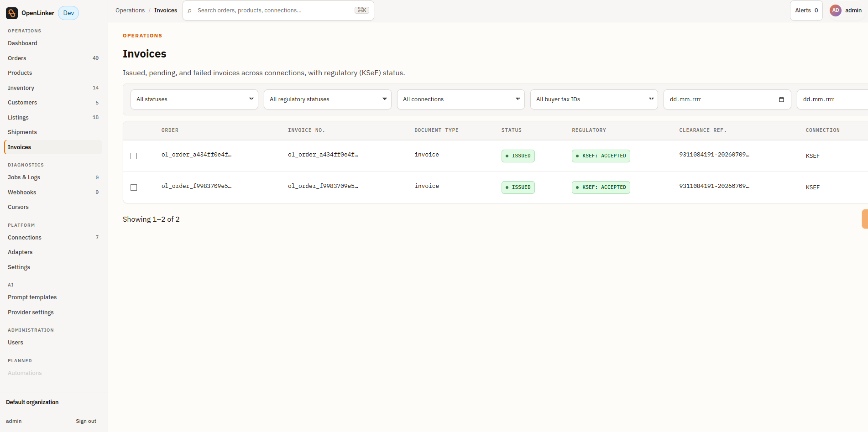Viewport: 868px width, 432px height.
Task: Open the All statuses dropdown
Action: tap(194, 99)
